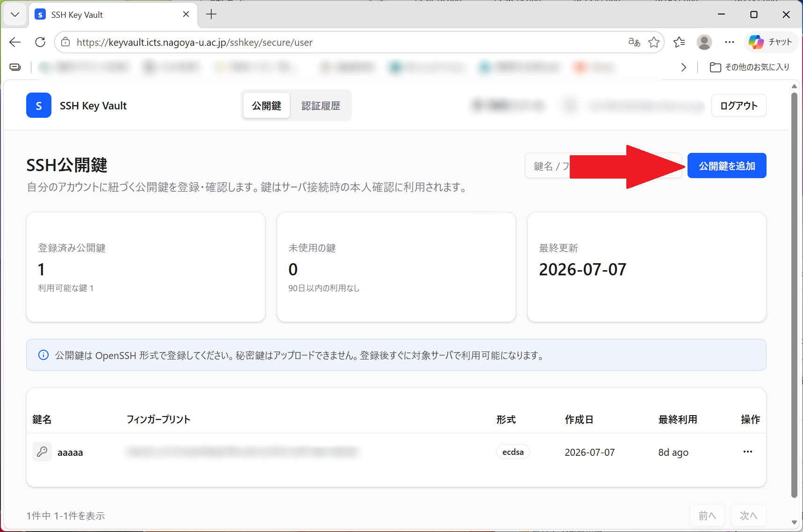Open site information lock icon
Screen dimensions: 803x532
pos(66,42)
